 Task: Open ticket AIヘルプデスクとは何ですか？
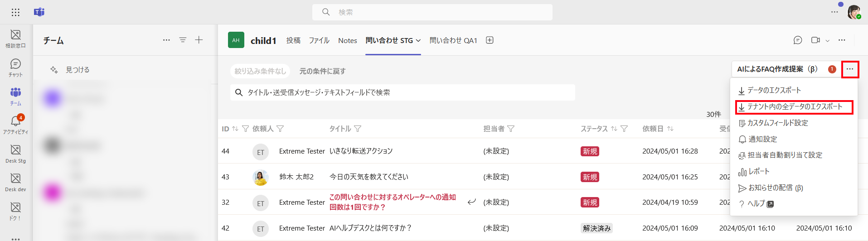(370, 228)
